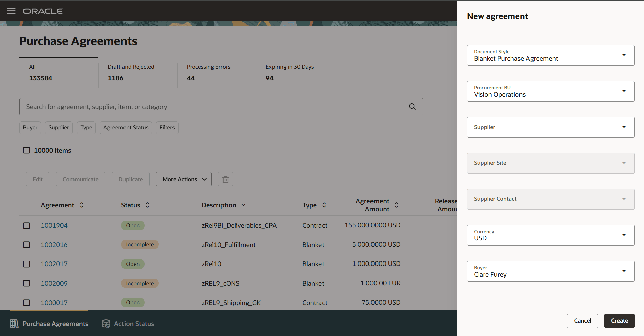Switch to Action Status bottom tab
Image resolution: width=644 pixels, height=336 pixels.
pos(128,324)
